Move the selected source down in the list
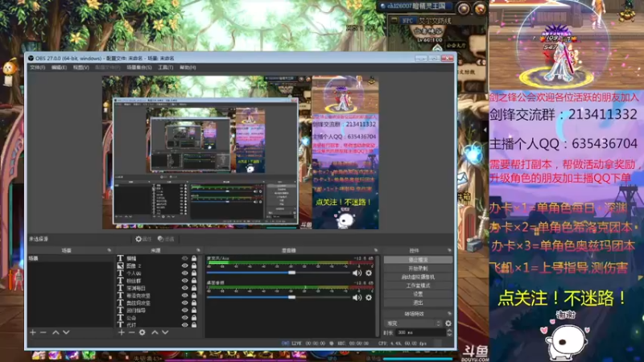 point(165,332)
